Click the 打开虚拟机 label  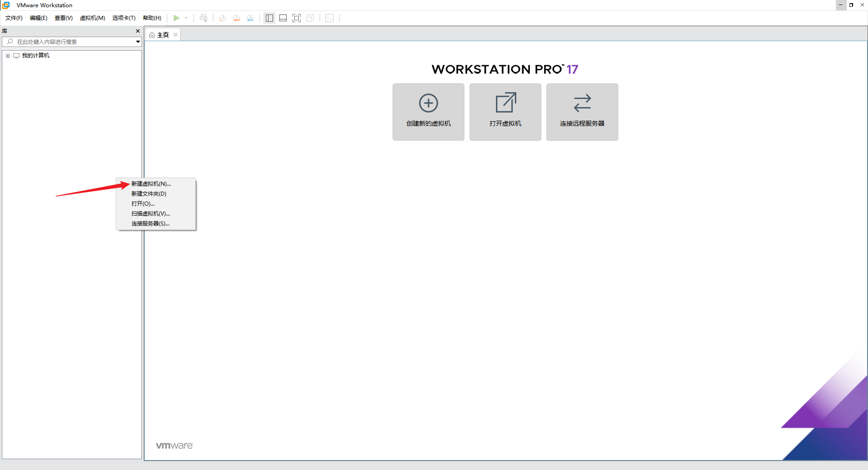click(x=505, y=123)
